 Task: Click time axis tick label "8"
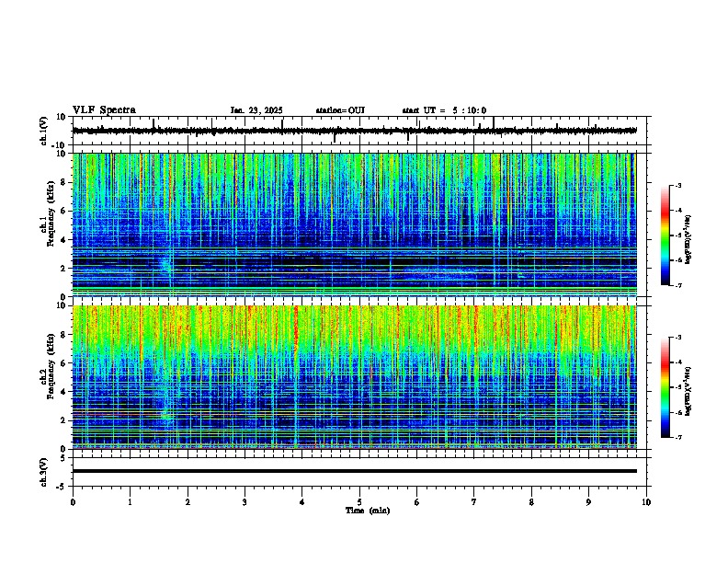click(x=531, y=502)
